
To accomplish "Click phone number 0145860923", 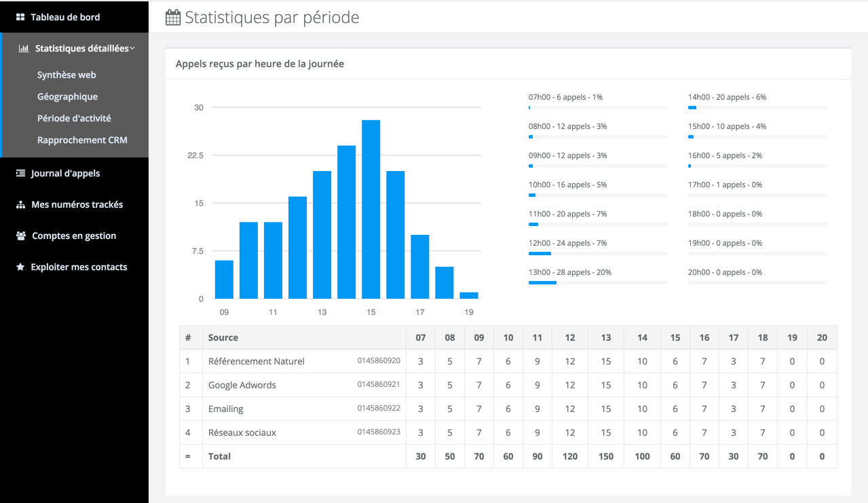I will [379, 432].
